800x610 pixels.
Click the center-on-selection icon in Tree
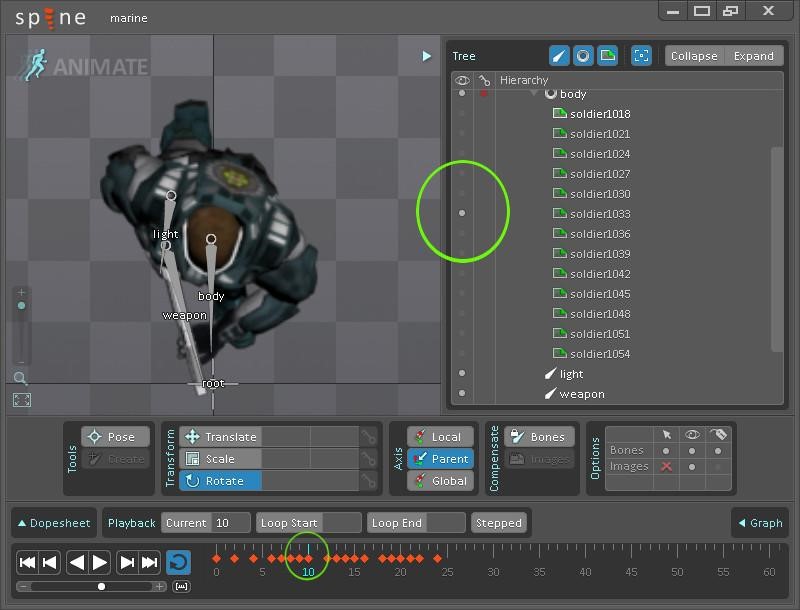click(x=642, y=56)
